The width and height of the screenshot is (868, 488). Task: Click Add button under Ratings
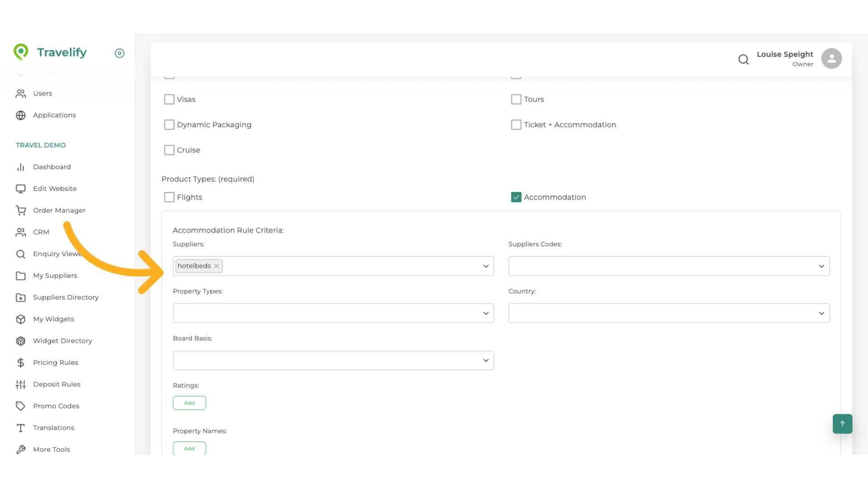pos(189,403)
